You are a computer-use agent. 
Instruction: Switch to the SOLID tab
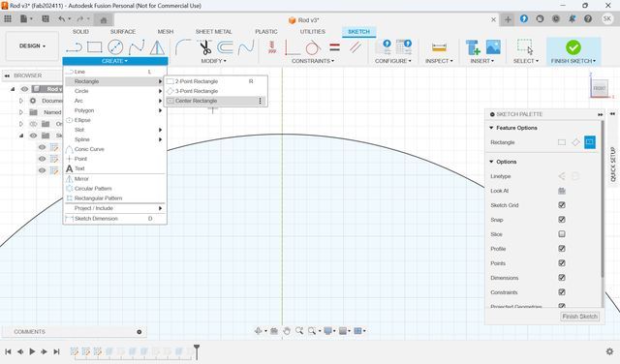(x=80, y=32)
